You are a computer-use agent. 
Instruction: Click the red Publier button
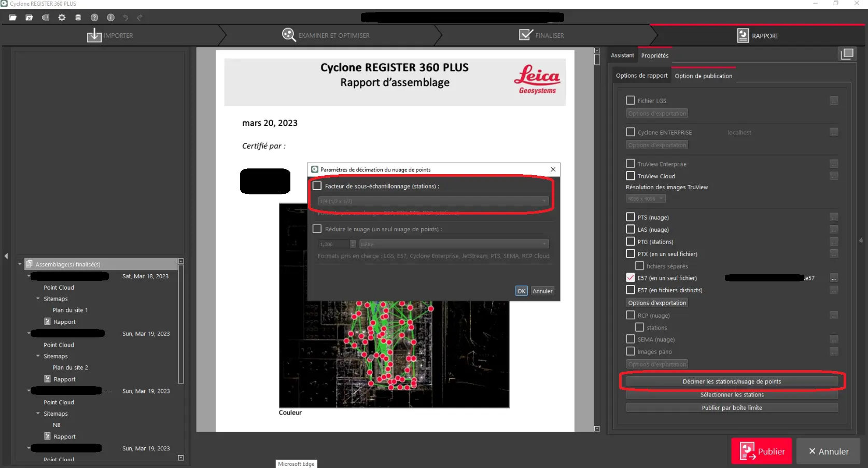point(762,451)
